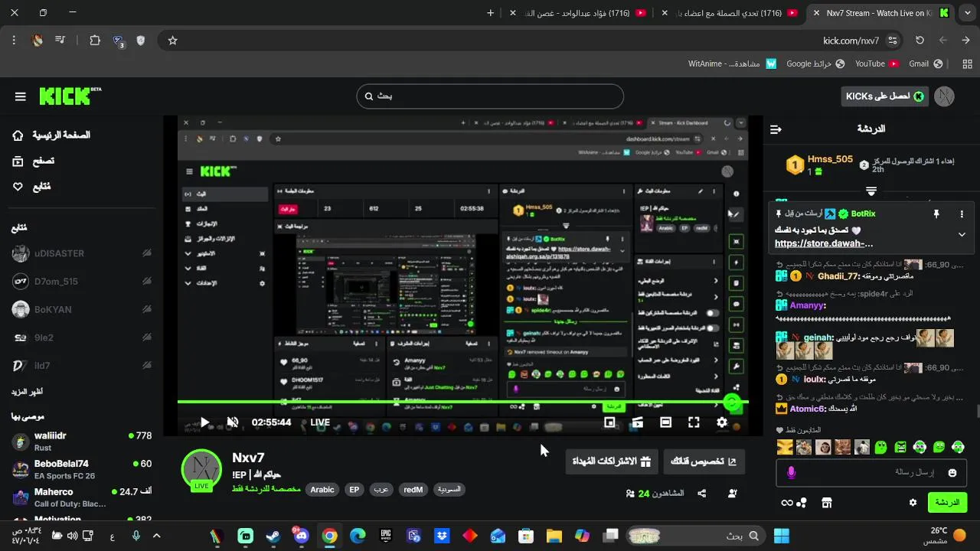The width and height of the screenshot is (980, 551).
Task: Click show more under followed channels
Action: (27, 392)
